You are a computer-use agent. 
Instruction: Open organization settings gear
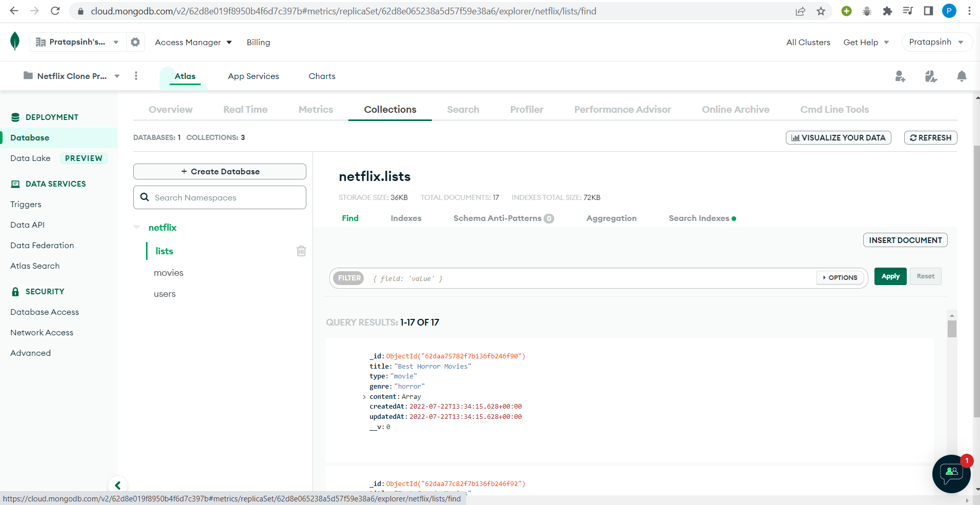[x=135, y=42]
